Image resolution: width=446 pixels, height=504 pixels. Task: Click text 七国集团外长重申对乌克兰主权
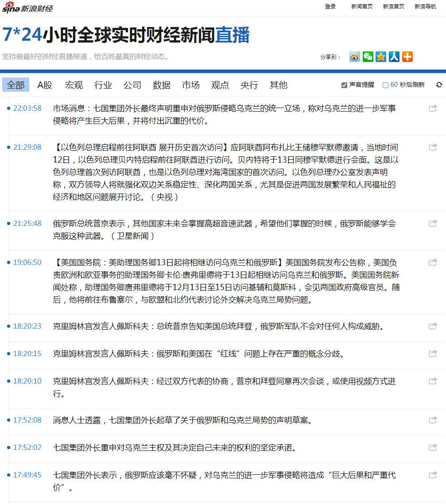pos(175,447)
